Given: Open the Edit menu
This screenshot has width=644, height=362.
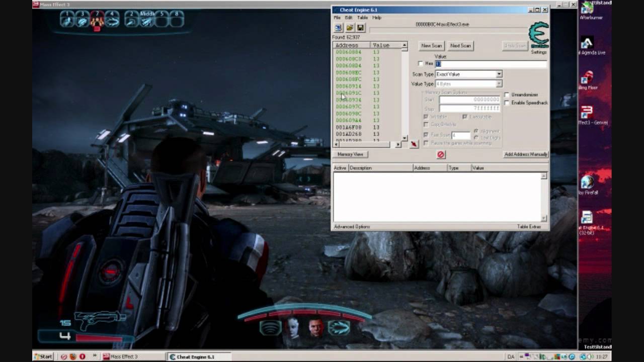Looking at the screenshot, I should pyautogui.click(x=349, y=18).
